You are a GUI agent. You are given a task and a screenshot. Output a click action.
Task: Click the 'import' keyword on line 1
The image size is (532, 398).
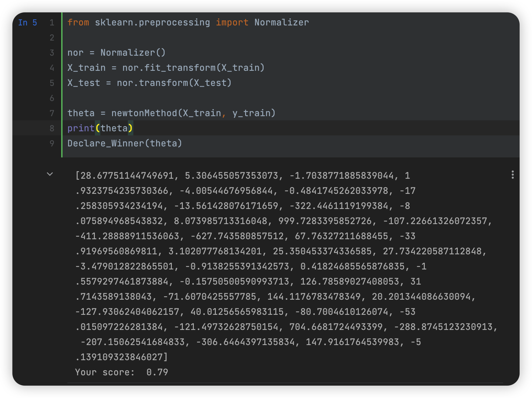click(232, 23)
